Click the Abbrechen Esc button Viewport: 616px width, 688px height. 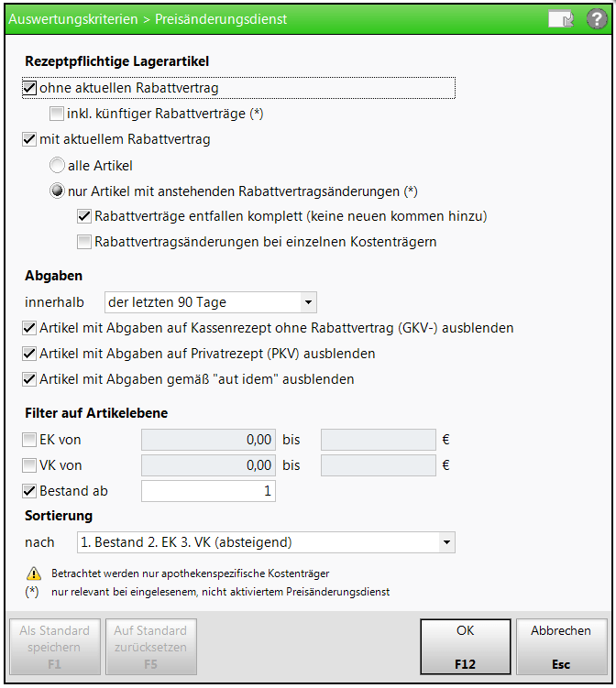click(562, 647)
